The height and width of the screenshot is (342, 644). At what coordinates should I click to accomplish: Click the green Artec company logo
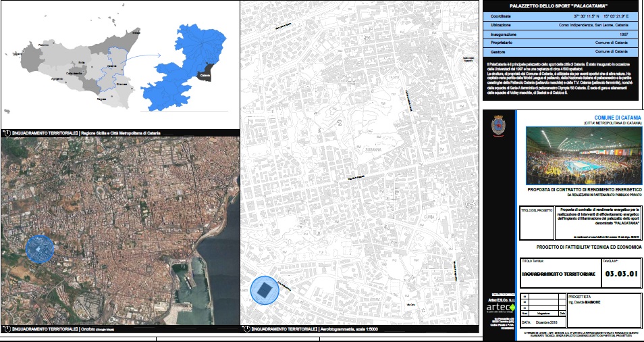point(500,306)
